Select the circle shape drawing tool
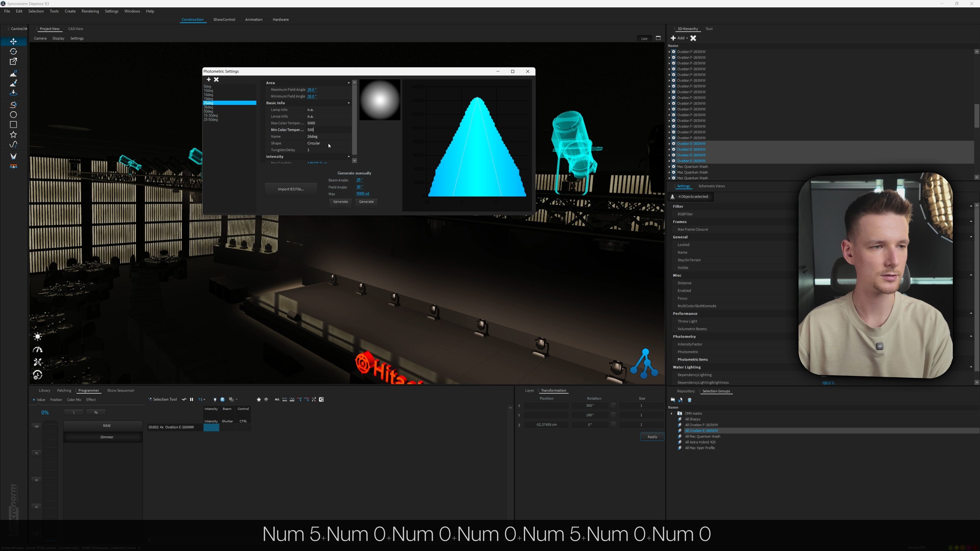Image resolution: width=980 pixels, height=551 pixels. [x=13, y=115]
